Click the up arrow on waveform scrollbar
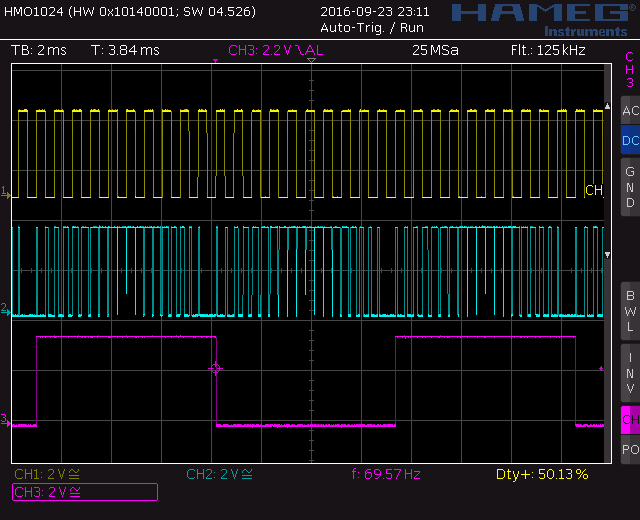The height and width of the screenshot is (520, 640). pos(607,106)
